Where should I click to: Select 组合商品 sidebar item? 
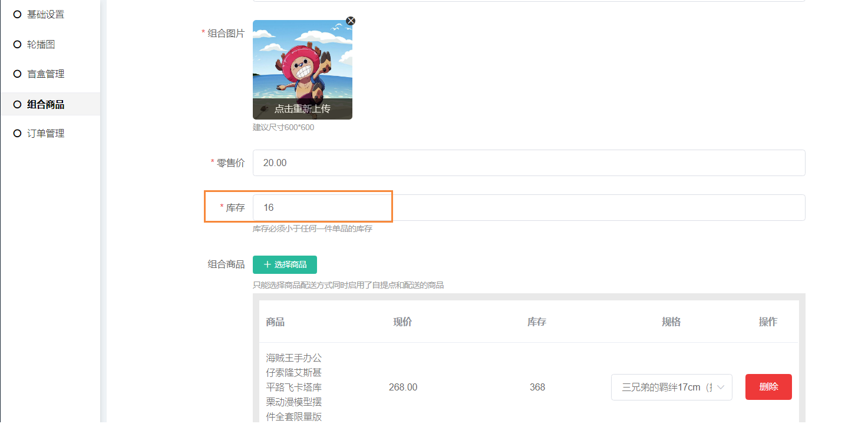tap(45, 104)
